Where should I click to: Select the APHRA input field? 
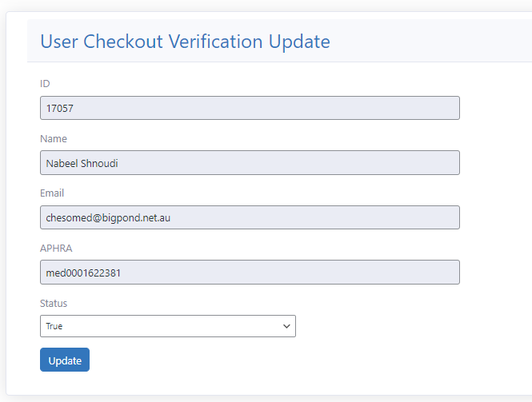[x=250, y=273]
